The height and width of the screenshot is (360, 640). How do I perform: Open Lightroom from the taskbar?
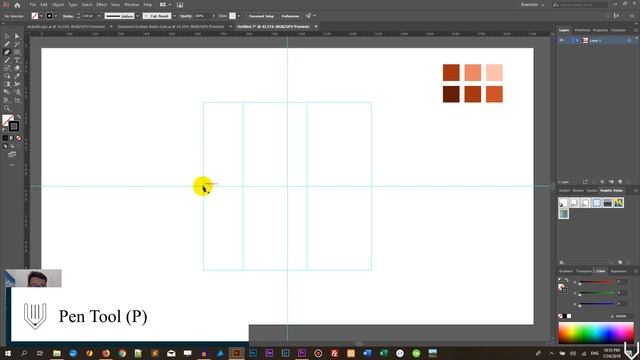(x=285, y=353)
